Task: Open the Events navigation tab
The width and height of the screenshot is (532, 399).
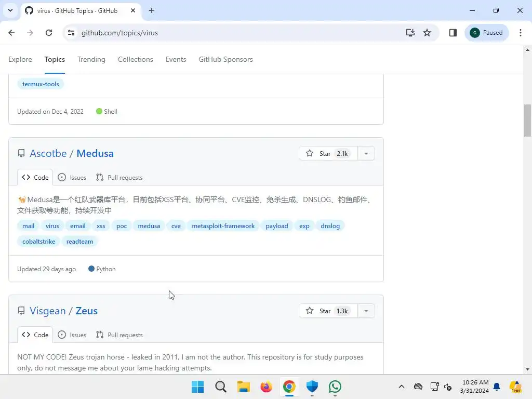Action: [x=176, y=59]
